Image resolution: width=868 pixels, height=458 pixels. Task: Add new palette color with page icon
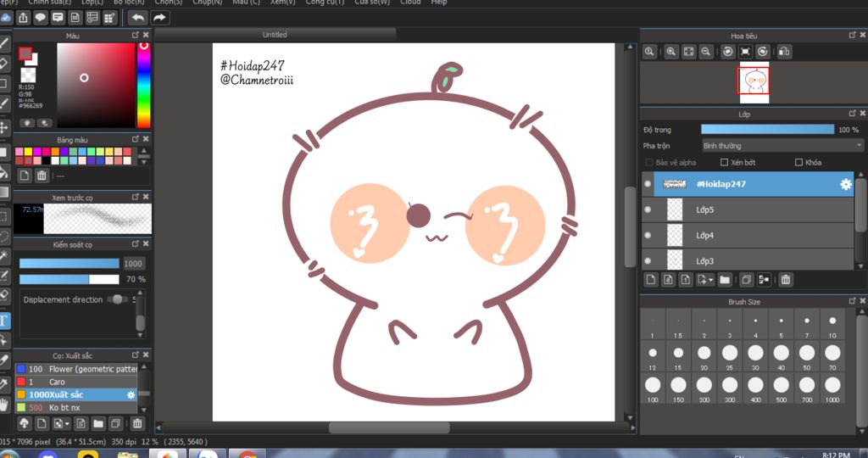point(25,176)
